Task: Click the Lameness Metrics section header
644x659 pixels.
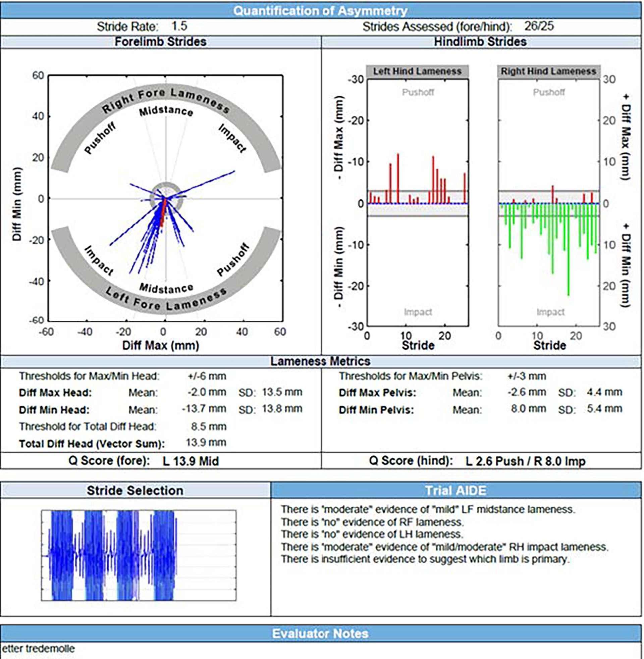Action: (x=320, y=361)
